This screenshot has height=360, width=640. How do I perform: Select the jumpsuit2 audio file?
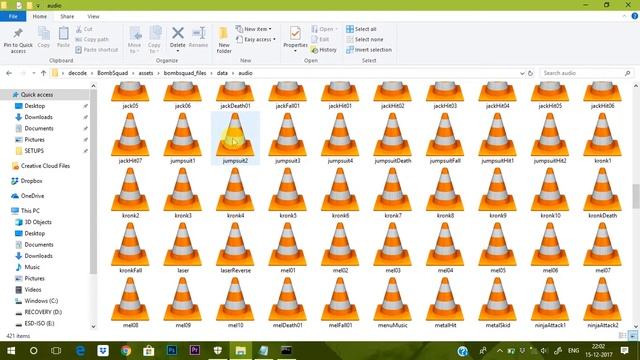pos(235,138)
